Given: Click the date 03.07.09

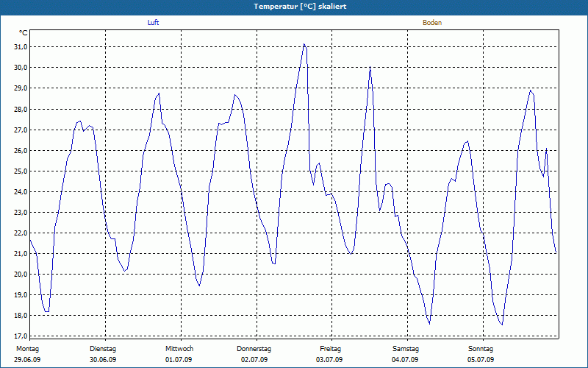Looking at the screenshot, I should (x=329, y=360).
